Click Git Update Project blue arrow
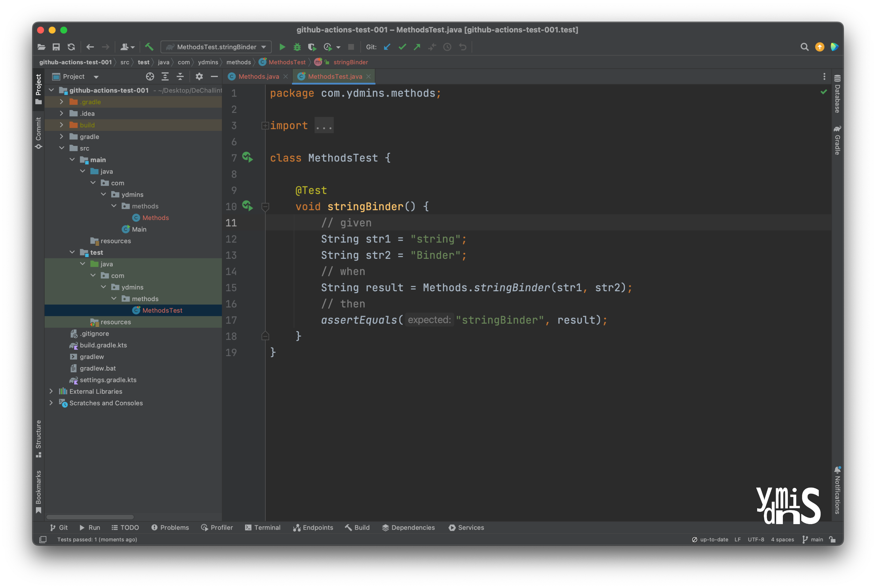Screen dimensions: 876x588 pos(387,47)
